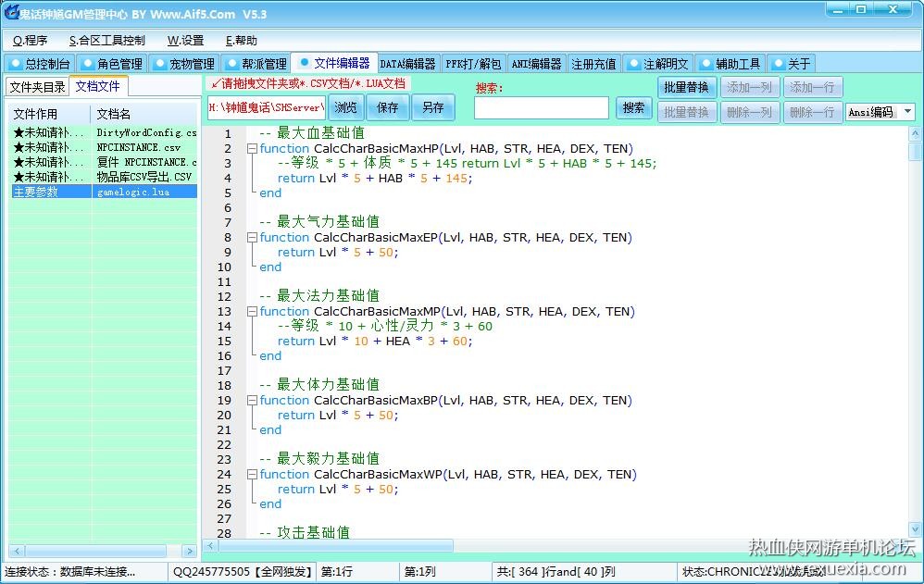Click the editor vertical scrollbar down arrow
The width and height of the screenshot is (924, 584).
click(915, 528)
